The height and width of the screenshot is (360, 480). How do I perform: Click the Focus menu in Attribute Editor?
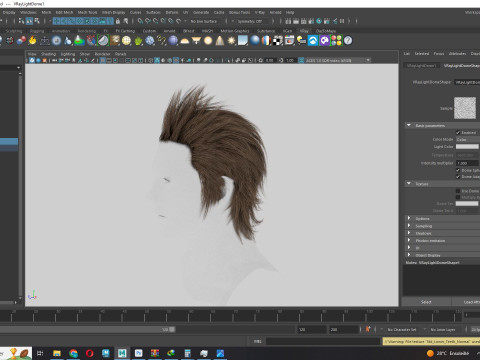click(x=439, y=53)
